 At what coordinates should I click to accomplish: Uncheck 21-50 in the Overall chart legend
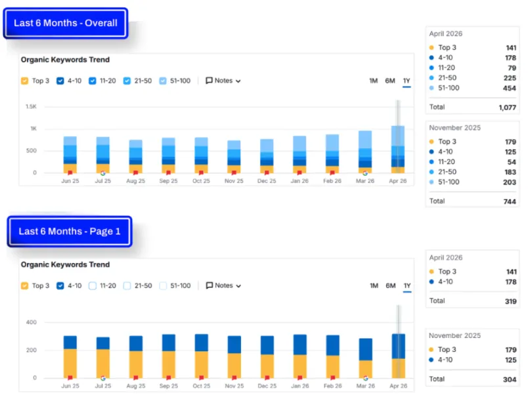click(x=127, y=81)
